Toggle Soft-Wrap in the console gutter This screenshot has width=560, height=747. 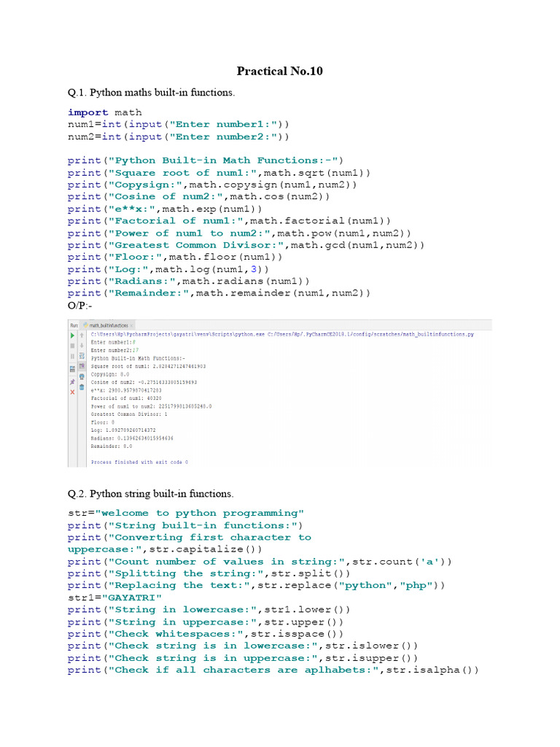(x=82, y=355)
